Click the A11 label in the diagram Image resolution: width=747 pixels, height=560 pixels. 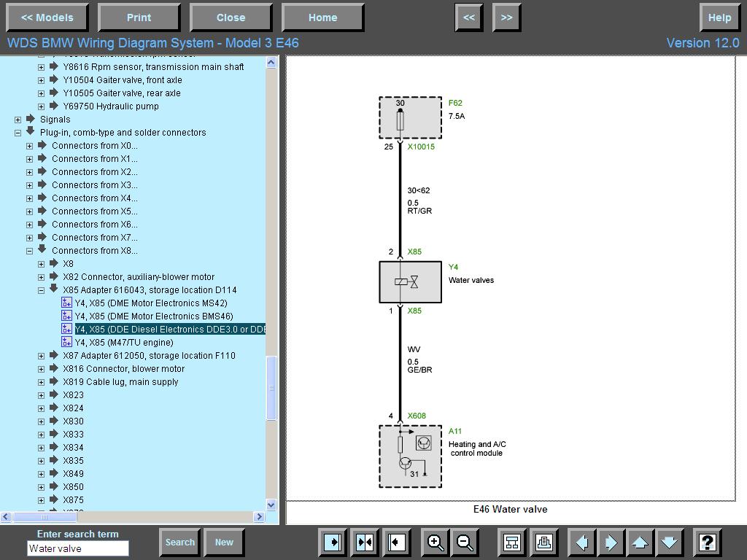(455, 431)
